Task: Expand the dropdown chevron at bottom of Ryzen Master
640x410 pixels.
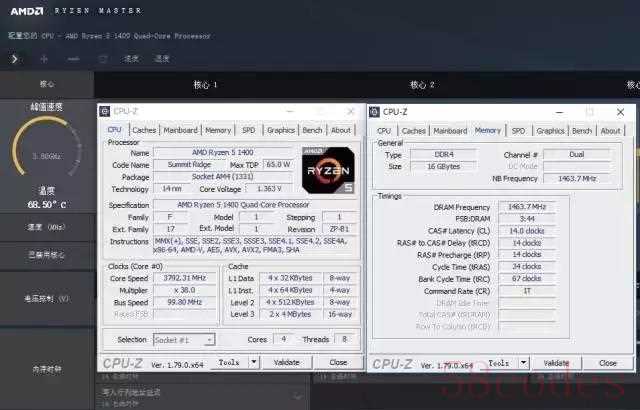Action: pyautogui.click(x=298, y=396)
